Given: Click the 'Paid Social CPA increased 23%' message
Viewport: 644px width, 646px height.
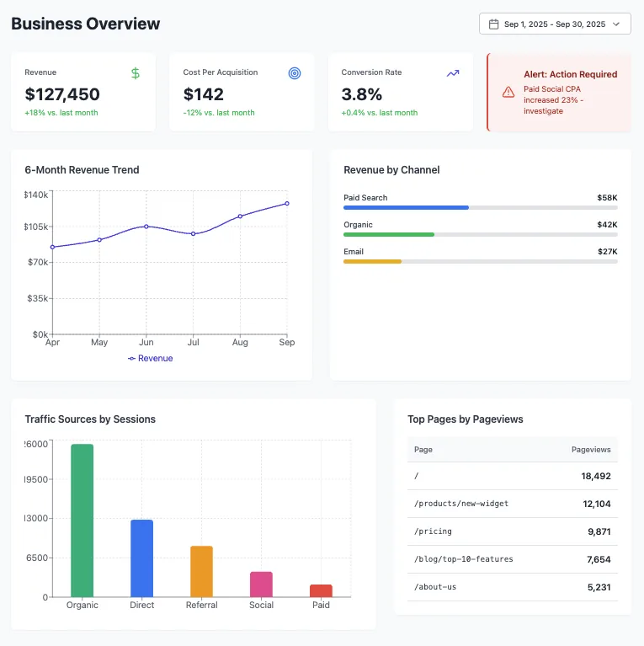Looking at the screenshot, I should click(x=553, y=100).
